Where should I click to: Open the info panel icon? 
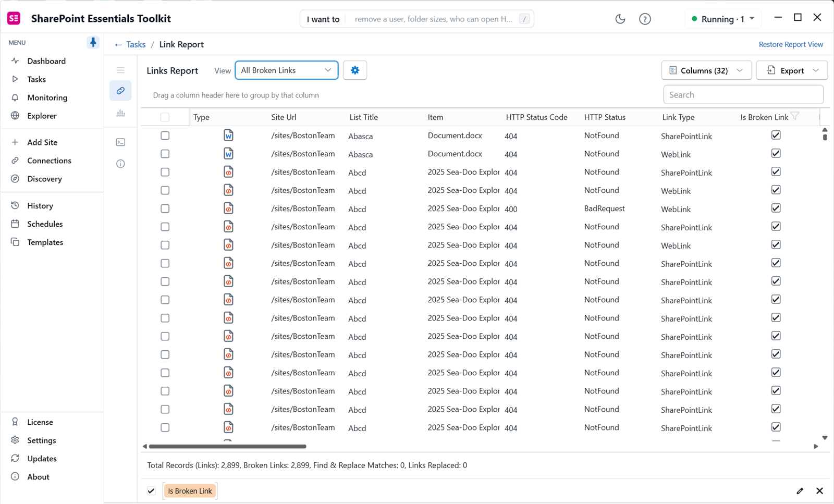coord(120,164)
